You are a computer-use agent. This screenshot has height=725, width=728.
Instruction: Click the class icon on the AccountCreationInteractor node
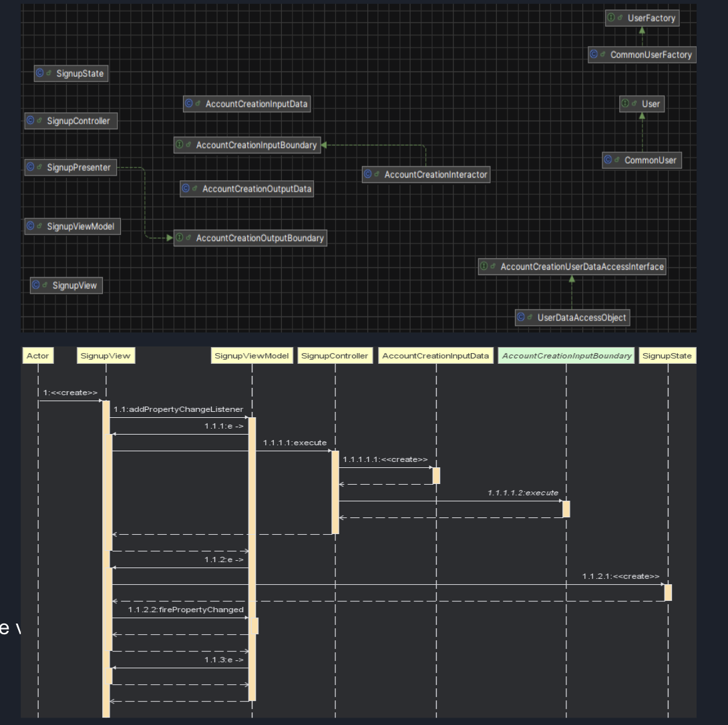tap(368, 175)
